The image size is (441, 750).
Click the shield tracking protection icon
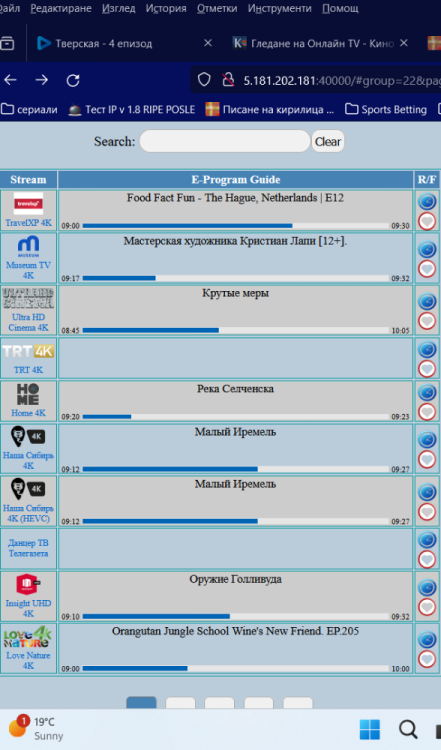click(x=204, y=80)
